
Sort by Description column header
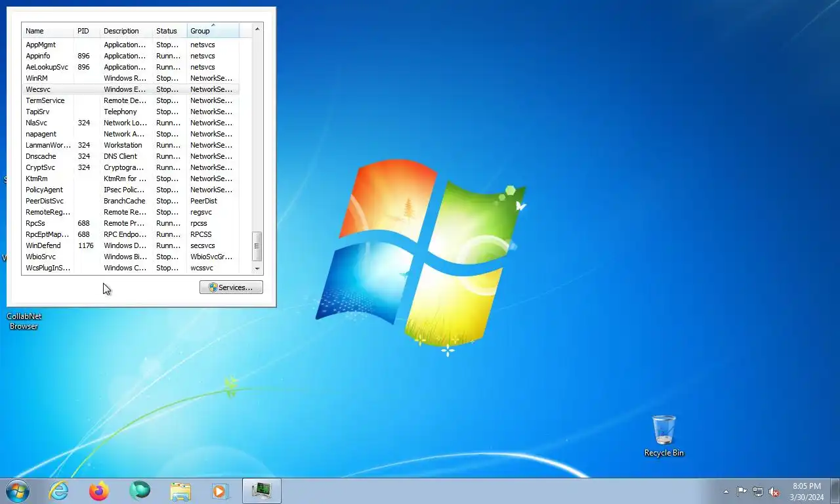coord(126,31)
